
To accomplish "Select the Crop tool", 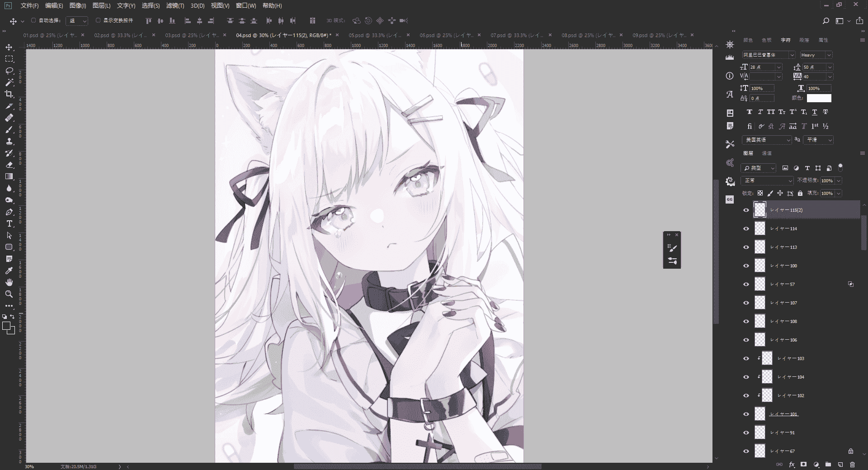I will (9, 94).
